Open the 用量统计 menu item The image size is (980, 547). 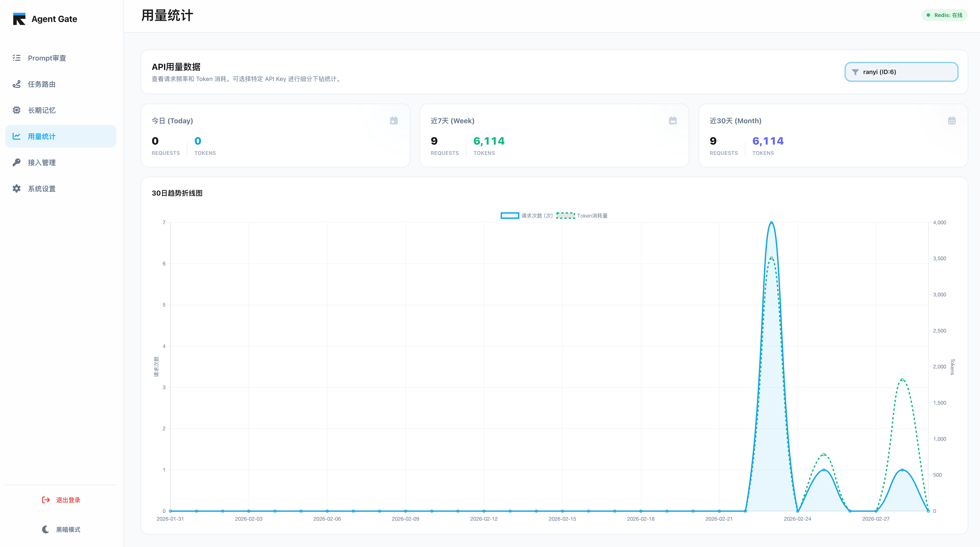[61, 136]
